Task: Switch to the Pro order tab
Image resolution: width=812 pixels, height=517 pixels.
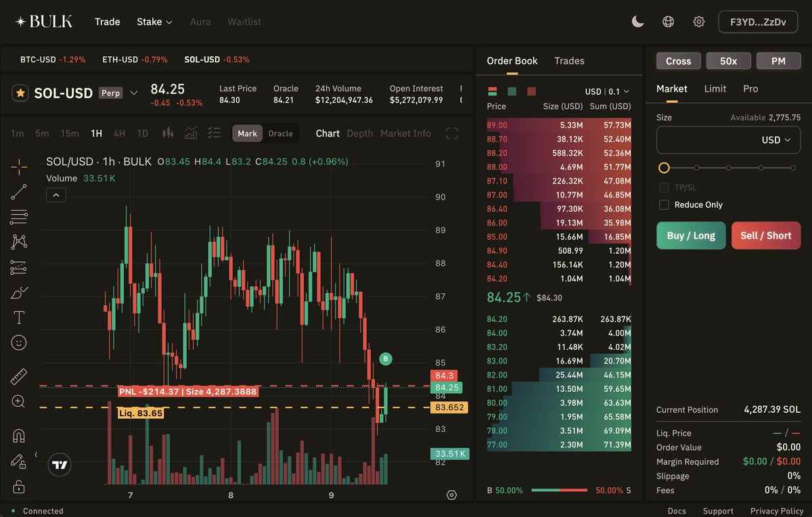Action: [750, 89]
